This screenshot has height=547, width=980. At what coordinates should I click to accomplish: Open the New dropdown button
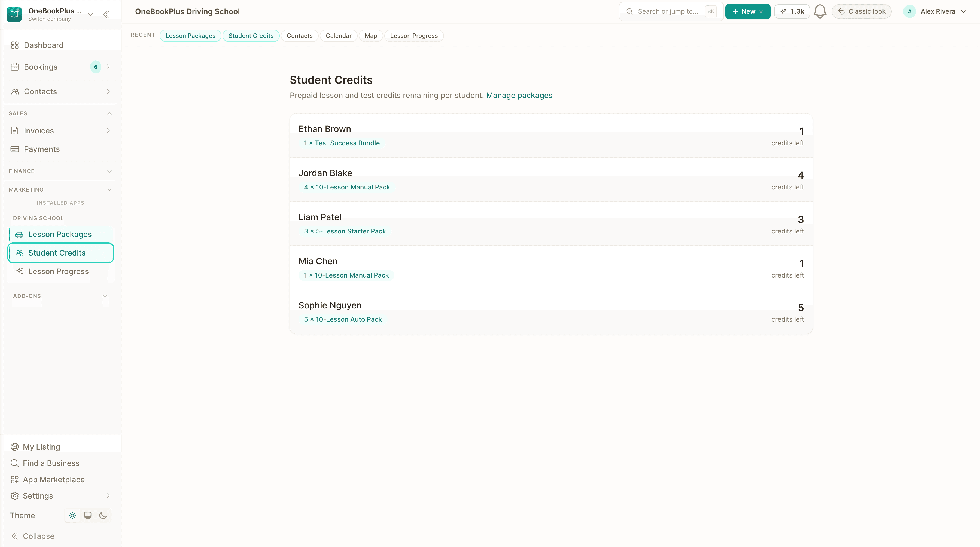click(748, 11)
